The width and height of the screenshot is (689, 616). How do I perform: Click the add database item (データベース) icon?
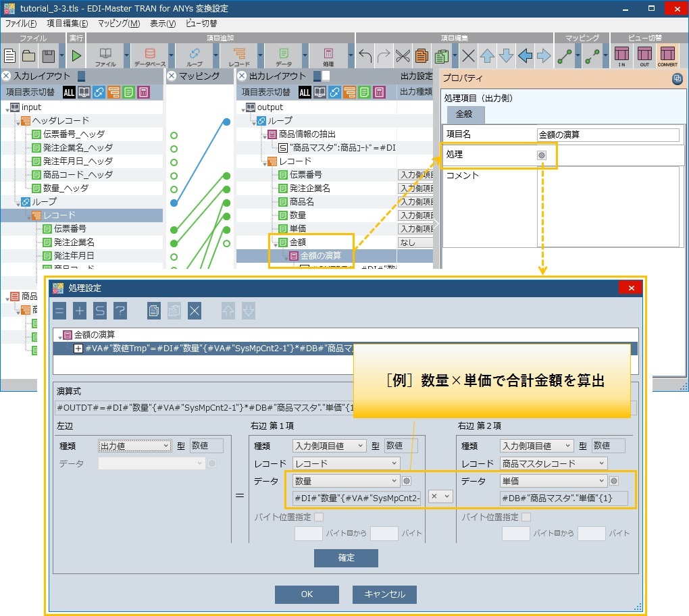coord(149,55)
